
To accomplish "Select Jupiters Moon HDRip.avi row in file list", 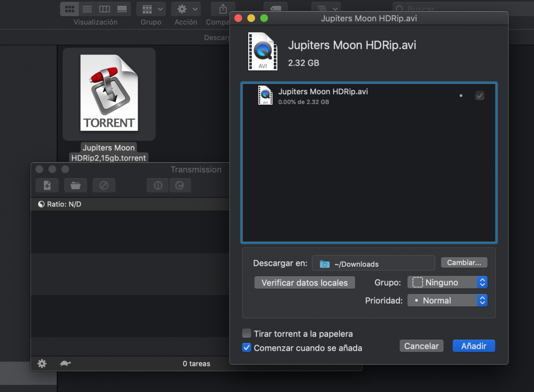I will pyautogui.click(x=369, y=95).
